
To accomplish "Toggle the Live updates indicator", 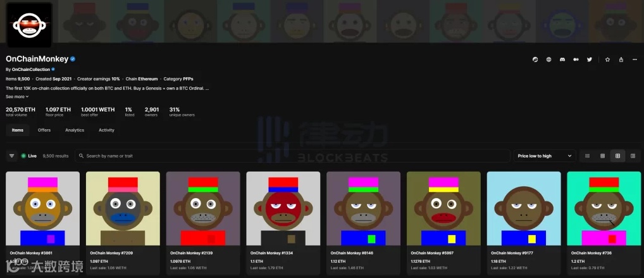I will [28, 156].
